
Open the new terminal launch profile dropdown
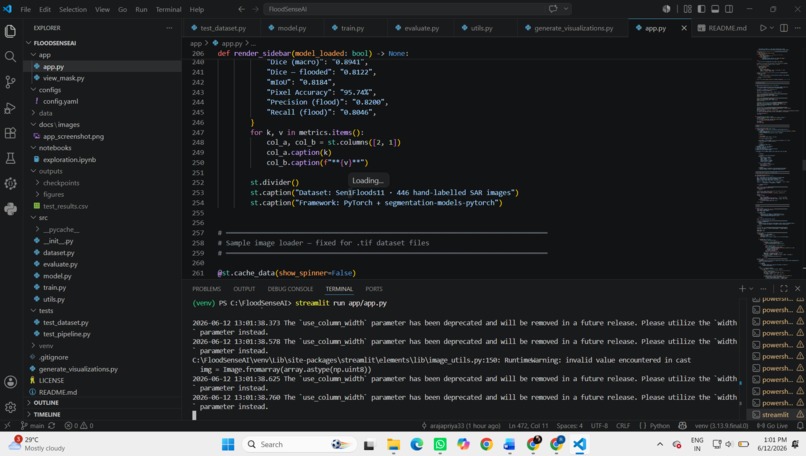pyautogui.click(x=751, y=288)
